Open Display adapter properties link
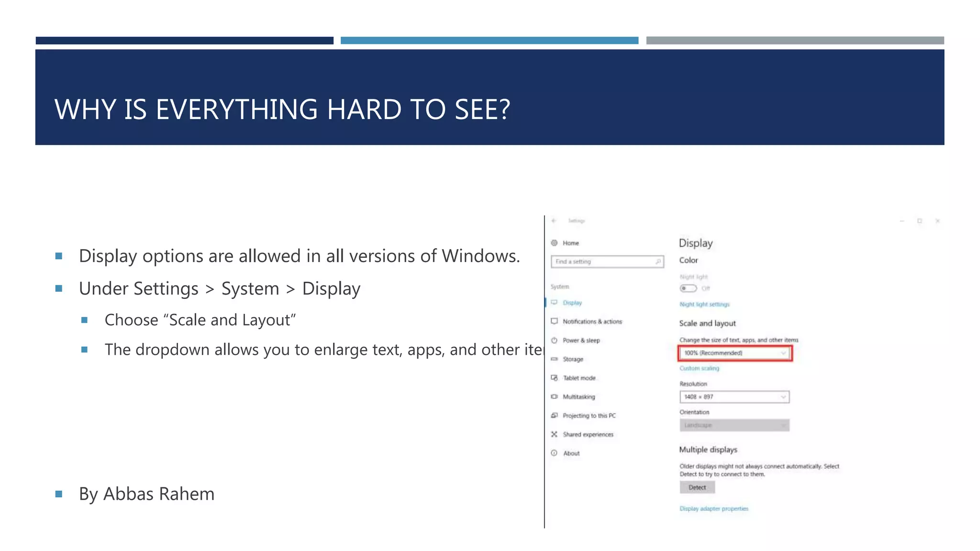The image size is (980, 551). (714, 508)
